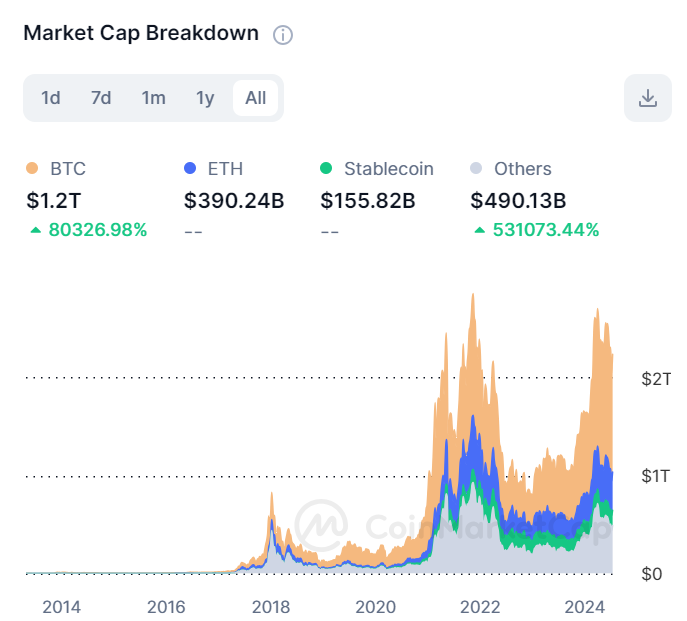Switch to the 7d time range

(x=101, y=98)
